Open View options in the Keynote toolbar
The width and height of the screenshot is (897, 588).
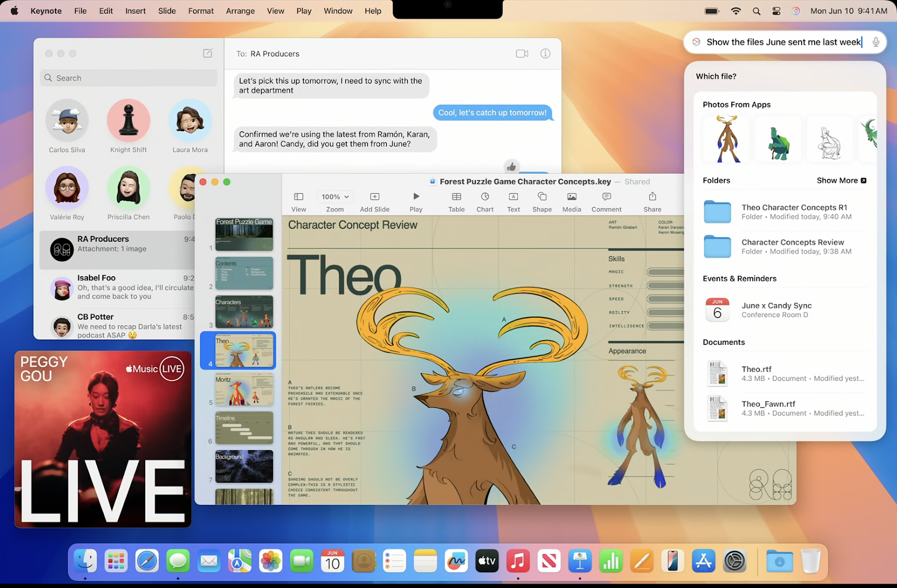coord(298,200)
